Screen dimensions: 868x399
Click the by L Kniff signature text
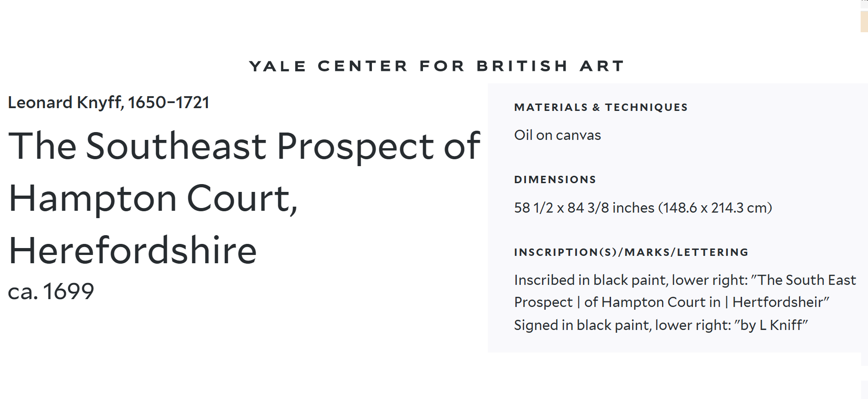[x=771, y=325]
